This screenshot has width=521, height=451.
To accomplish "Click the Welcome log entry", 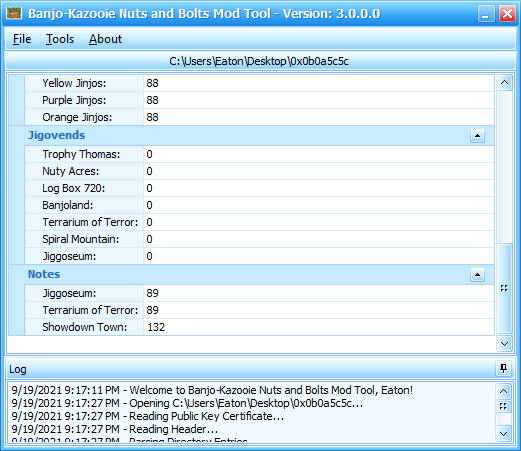I will (212, 390).
